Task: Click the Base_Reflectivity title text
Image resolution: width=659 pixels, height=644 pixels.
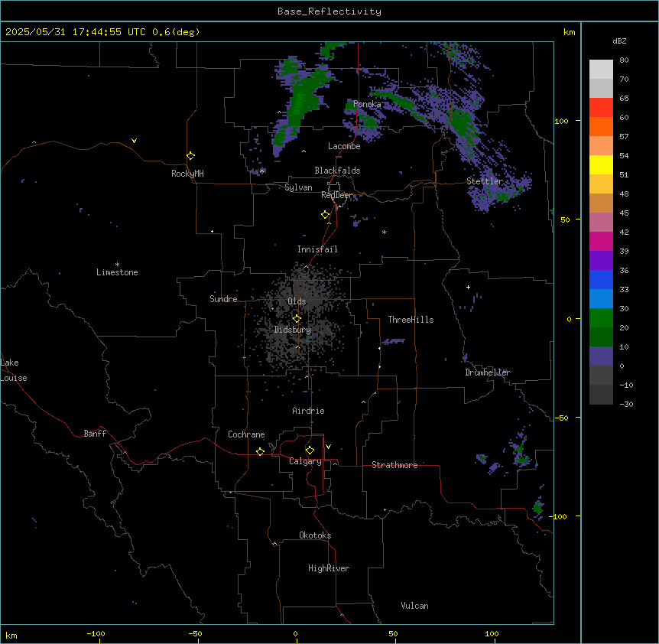Action: (x=329, y=11)
